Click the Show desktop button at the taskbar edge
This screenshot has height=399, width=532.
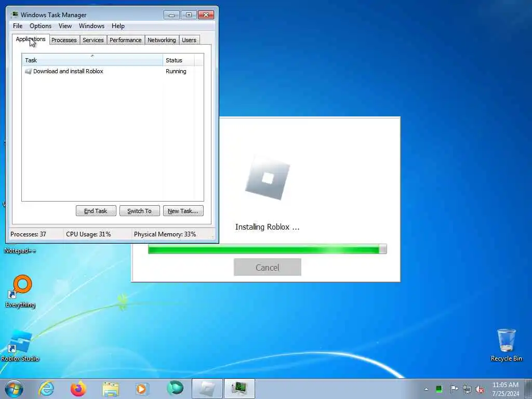click(x=528, y=389)
